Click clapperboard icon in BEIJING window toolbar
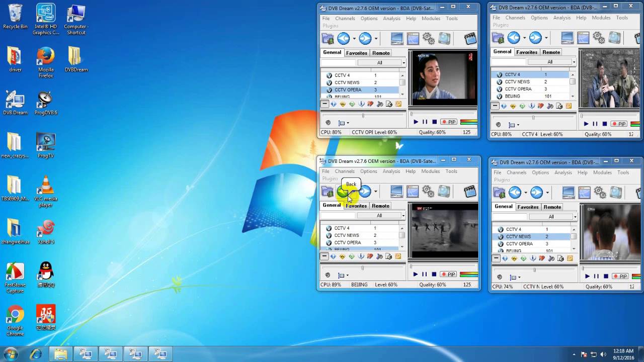644x362 pixels. (469, 191)
